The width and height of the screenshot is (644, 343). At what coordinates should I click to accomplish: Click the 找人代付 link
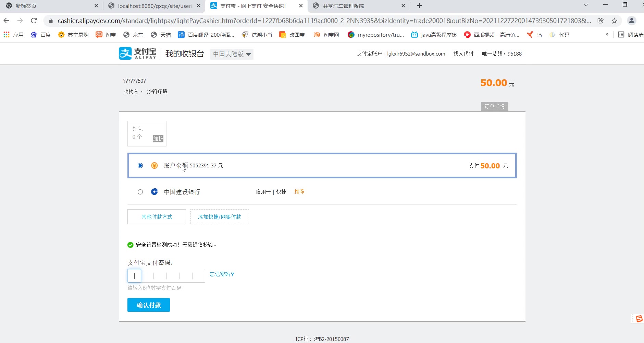(463, 54)
